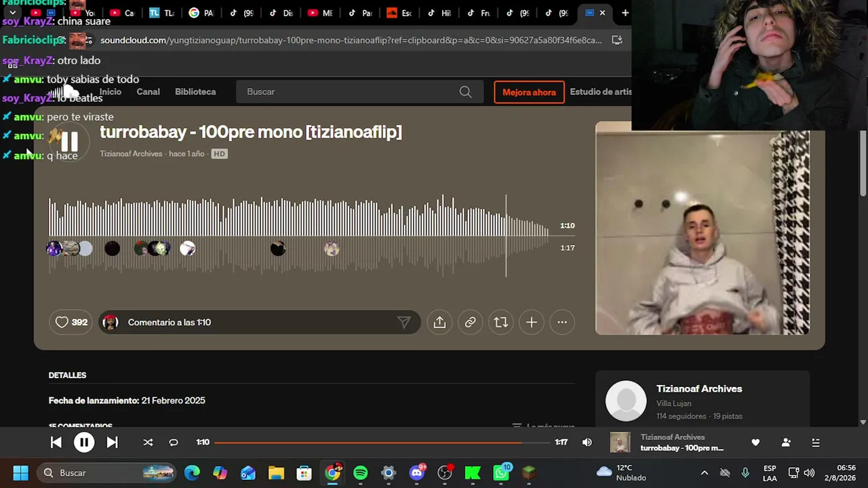Open Copilot from the taskbar
Image resolution: width=868 pixels, height=488 pixels.
tap(220, 472)
